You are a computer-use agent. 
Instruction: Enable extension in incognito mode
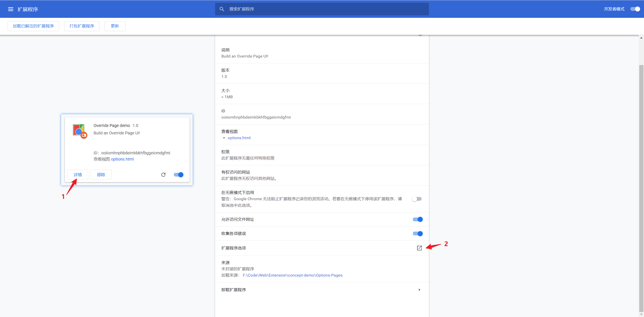click(417, 199)
